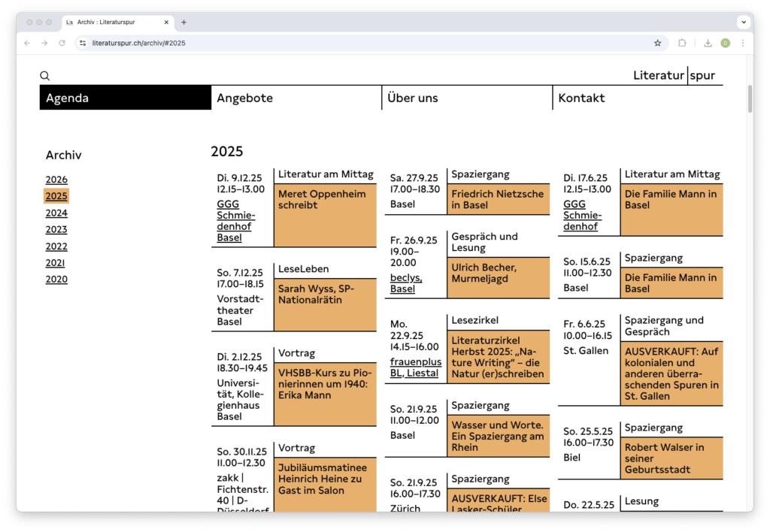Reload the page
770x532 pixels.
[62, 43]
